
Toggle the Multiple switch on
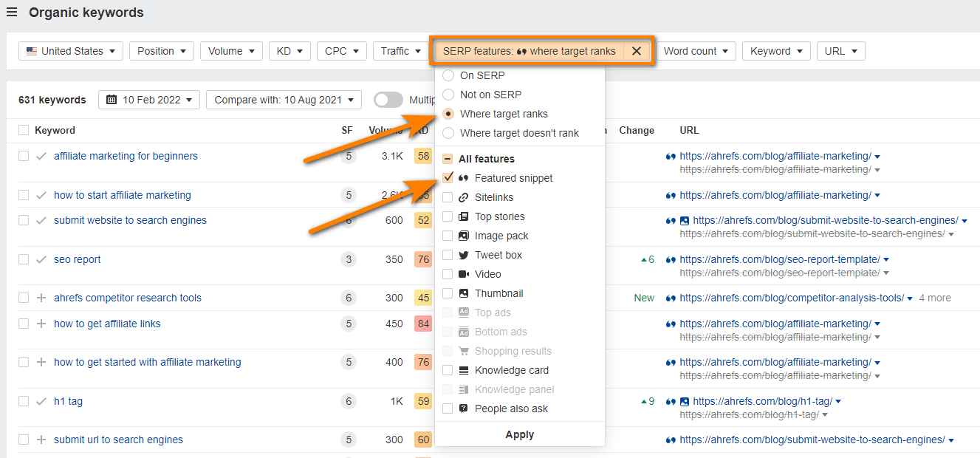tap(388, 99)
